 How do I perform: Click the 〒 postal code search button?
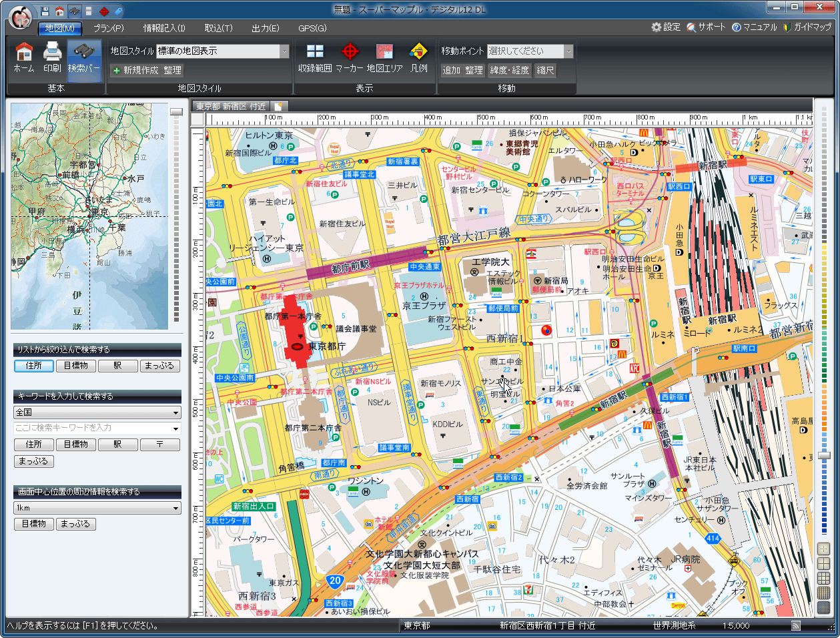pos(160,444)
